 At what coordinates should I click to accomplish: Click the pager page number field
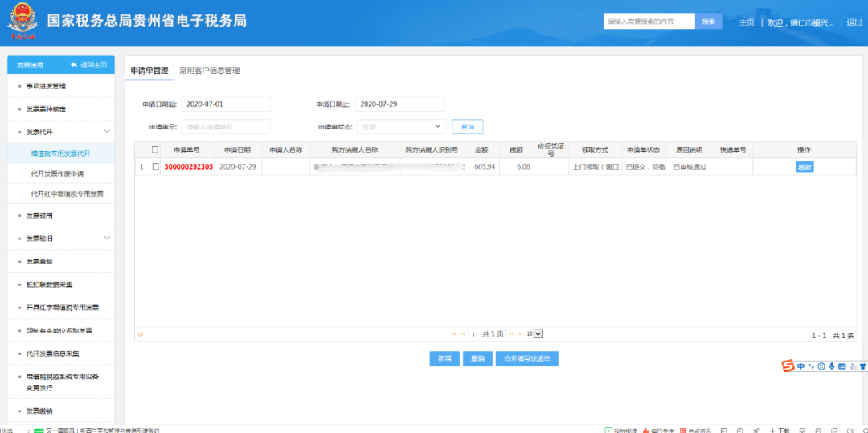474,334
